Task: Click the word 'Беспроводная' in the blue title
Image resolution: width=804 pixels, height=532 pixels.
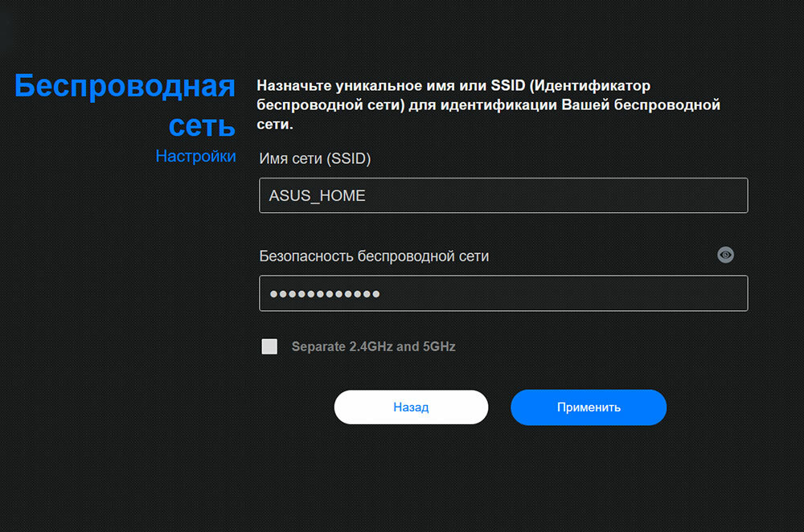Action: pos(125,86)
